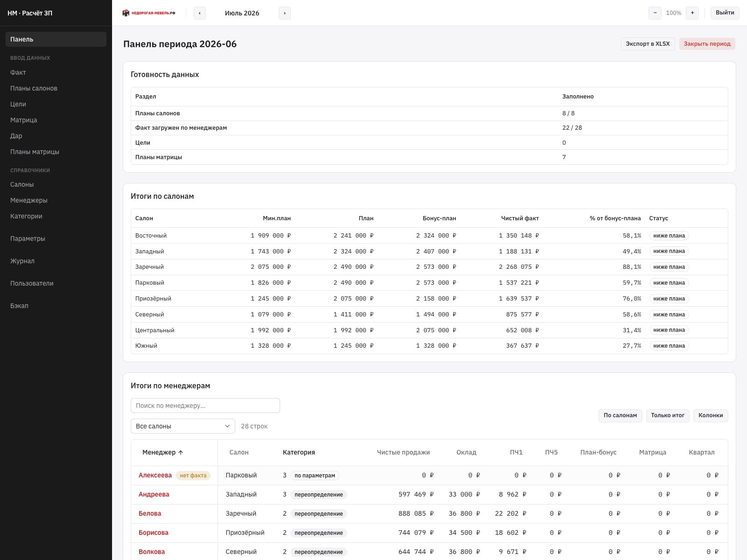Open manager Алексеева link
The height and width of the screenshot is (560, 747).
[155, 475]
